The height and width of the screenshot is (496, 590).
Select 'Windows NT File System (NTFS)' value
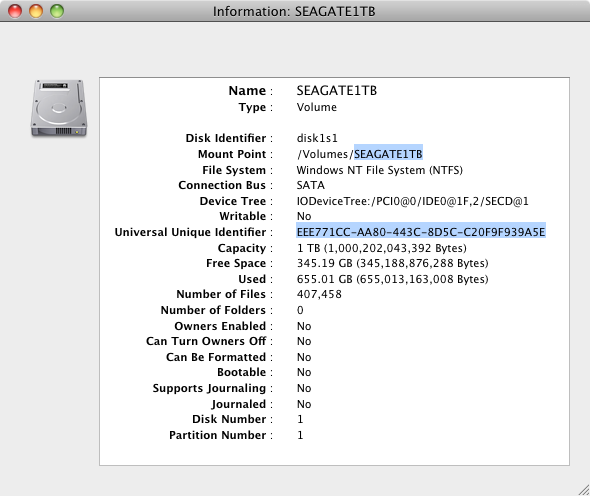tap(380, 170)
